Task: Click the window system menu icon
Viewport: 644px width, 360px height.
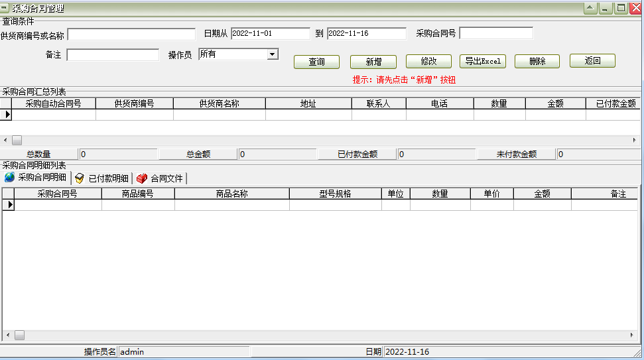Action: pos(5,8)
